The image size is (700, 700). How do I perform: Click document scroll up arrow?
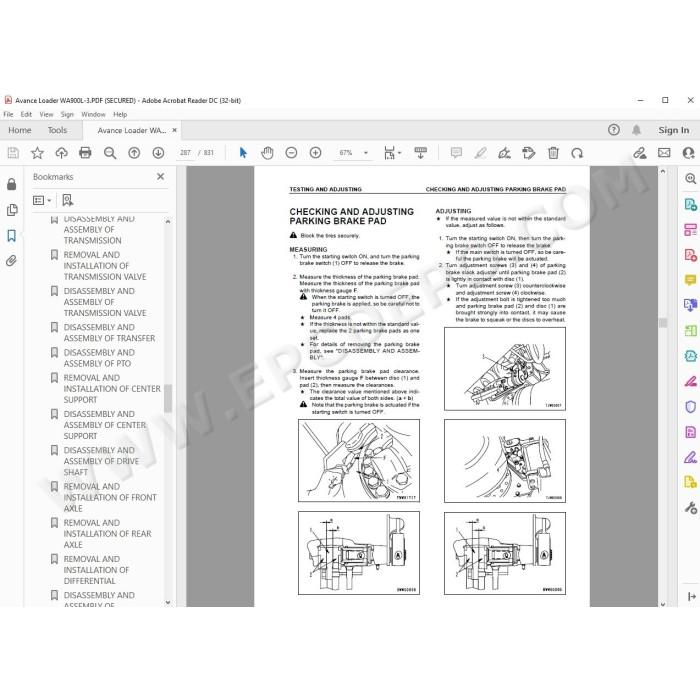tap(663, 171)
